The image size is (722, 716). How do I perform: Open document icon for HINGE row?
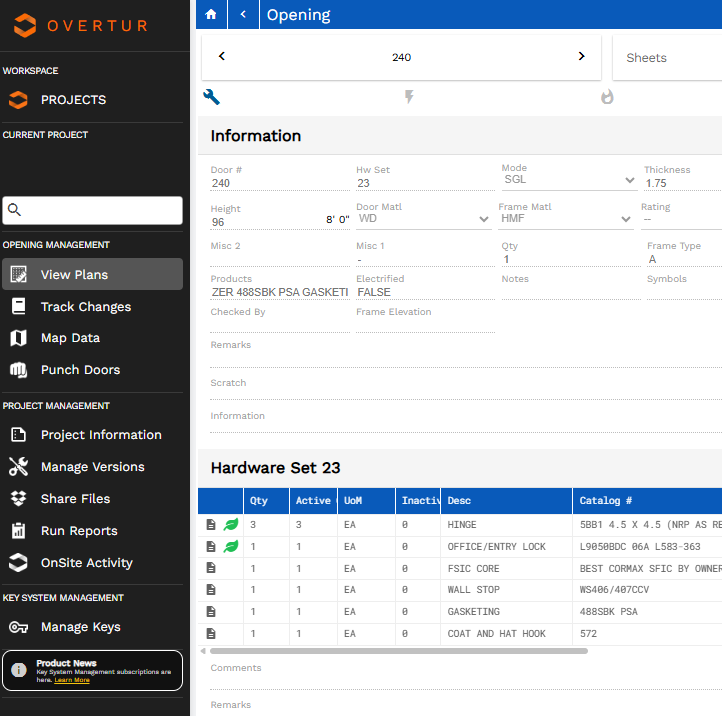pyautogui.click(x=211, y=525)
